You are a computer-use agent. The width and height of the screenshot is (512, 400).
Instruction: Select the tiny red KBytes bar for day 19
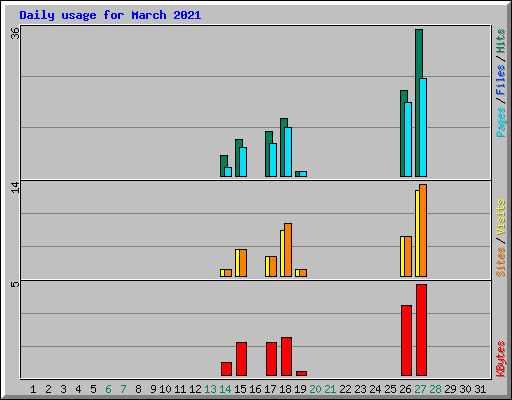[301, 373]
